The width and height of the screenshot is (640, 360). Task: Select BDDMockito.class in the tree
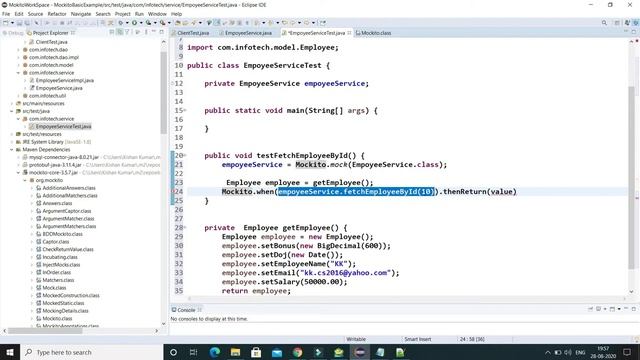(62, 234)
